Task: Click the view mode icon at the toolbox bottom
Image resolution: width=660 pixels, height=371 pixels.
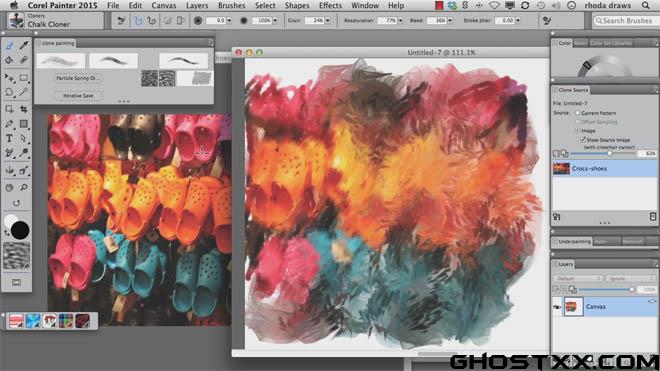Action: pos(16,282)
